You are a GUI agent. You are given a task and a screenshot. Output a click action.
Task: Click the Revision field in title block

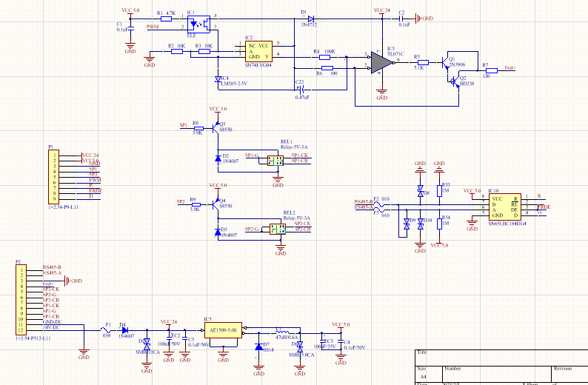click(x=570, y=374)
